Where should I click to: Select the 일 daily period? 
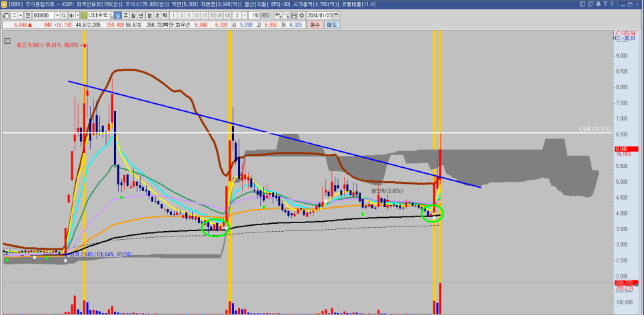pos(118,15)
